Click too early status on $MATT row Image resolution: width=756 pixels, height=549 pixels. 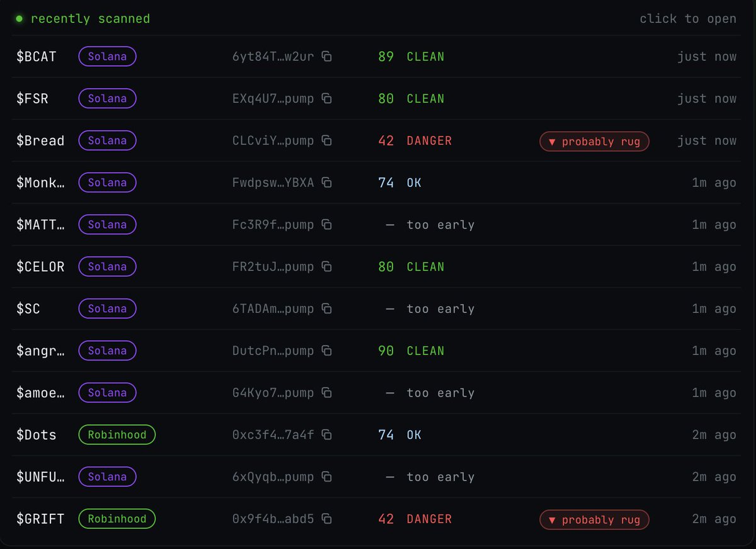(440, 224)
